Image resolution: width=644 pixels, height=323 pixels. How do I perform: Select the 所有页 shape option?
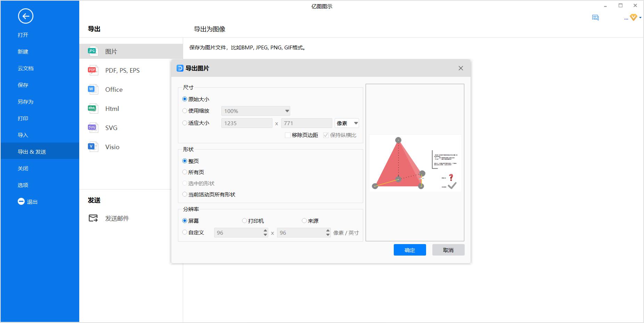185,172
